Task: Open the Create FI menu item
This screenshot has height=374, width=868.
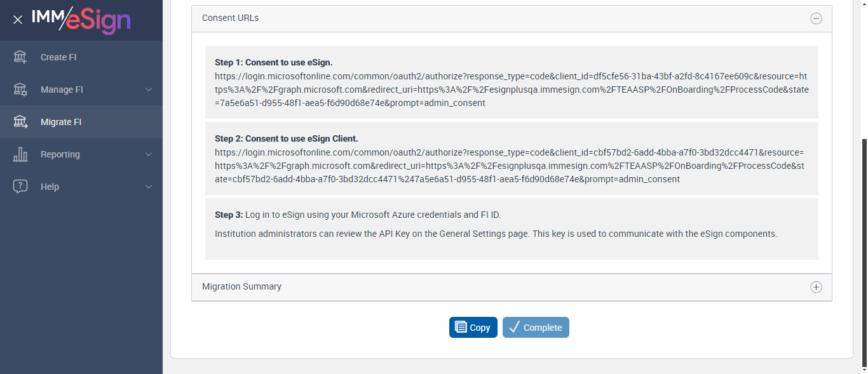Action: click(58, 57)
